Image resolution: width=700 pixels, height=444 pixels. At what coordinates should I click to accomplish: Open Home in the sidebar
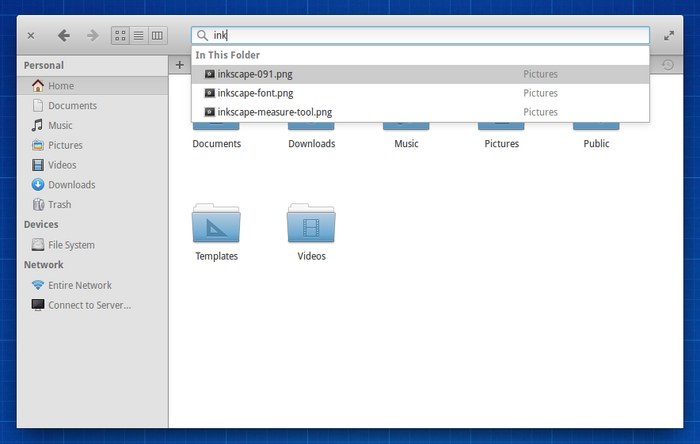(60, 86)
